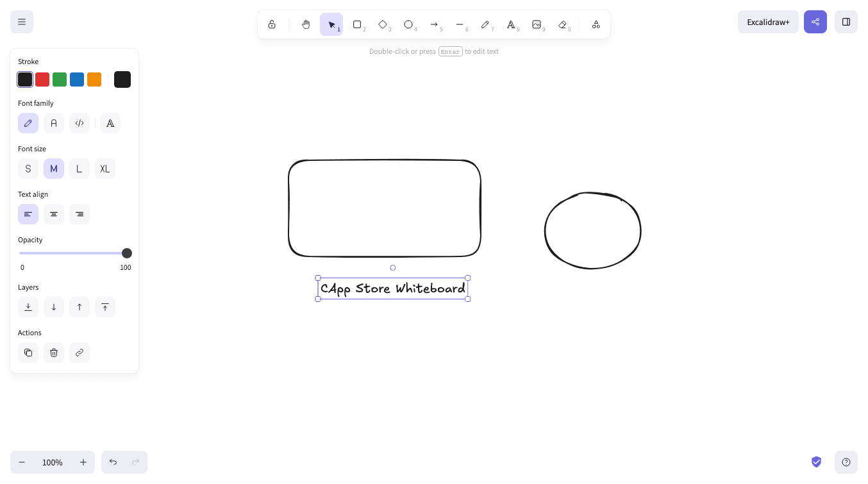Select the Hand panning tool

306,24
